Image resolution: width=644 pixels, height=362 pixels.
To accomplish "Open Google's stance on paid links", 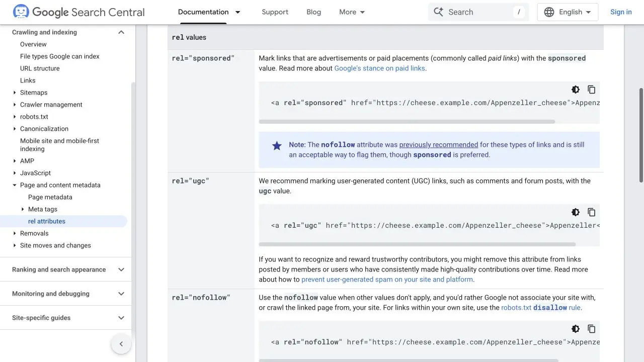I will [x=379, y=68].
